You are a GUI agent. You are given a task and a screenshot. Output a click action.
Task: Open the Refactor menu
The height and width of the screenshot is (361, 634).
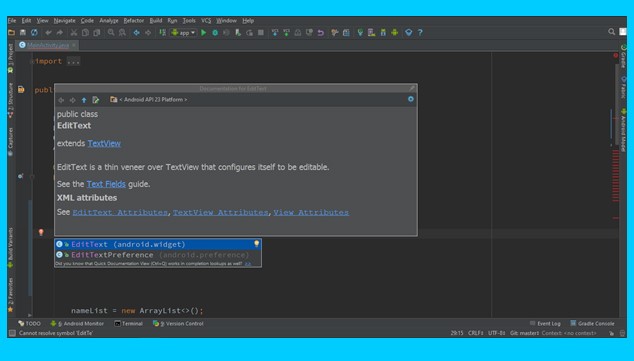pyautogui.click(x=133, y=20)
